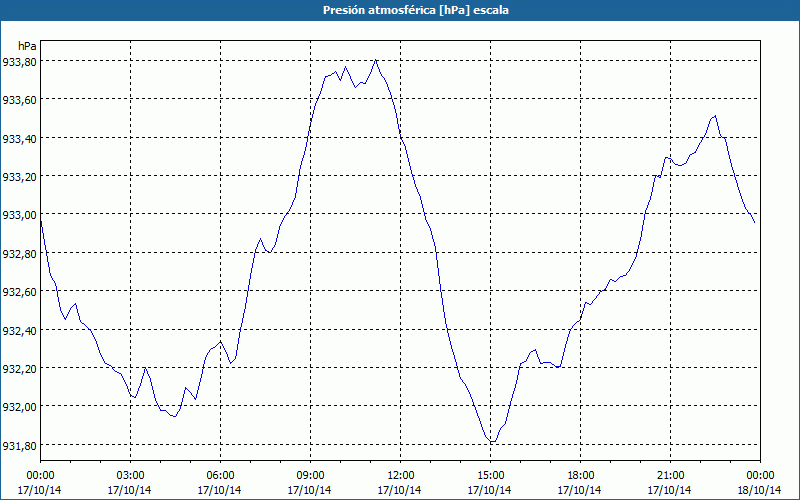The image size is (800, 500).
Task: Click the 15:00 time axis label
Action: tap(490, 475)
